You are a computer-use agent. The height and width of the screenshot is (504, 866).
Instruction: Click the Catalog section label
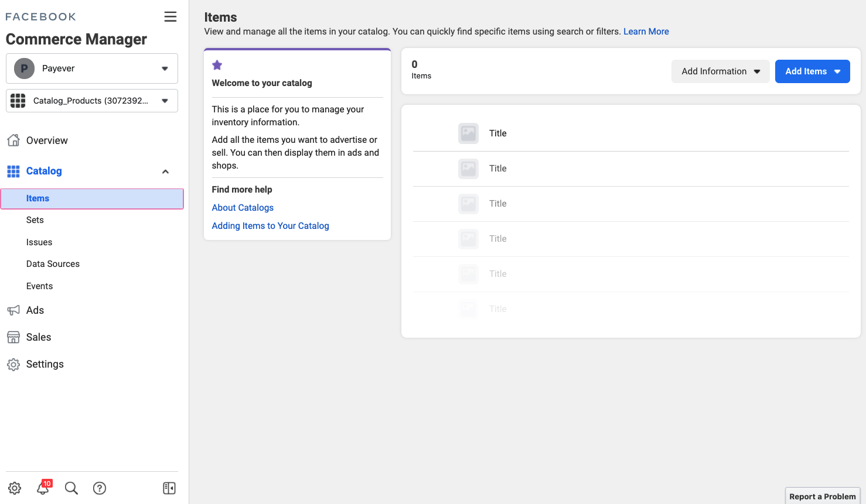44,171
